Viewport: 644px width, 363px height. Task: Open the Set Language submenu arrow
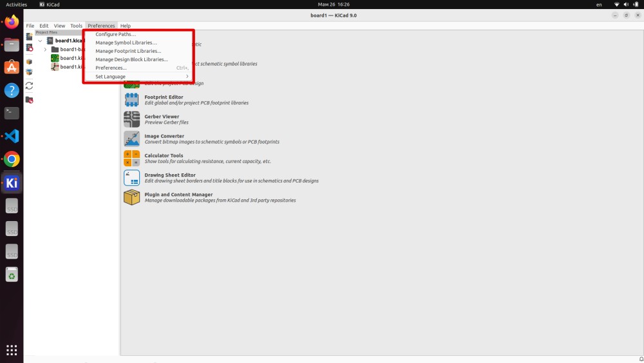pyautogui.click(x=187, y=77)
